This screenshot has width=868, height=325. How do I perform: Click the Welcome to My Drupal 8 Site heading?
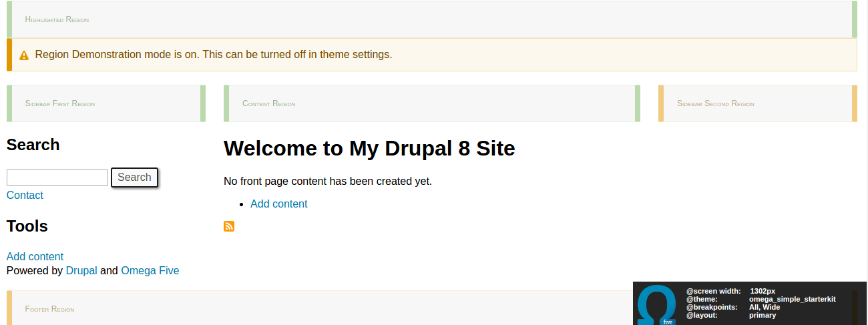[369, 148]
